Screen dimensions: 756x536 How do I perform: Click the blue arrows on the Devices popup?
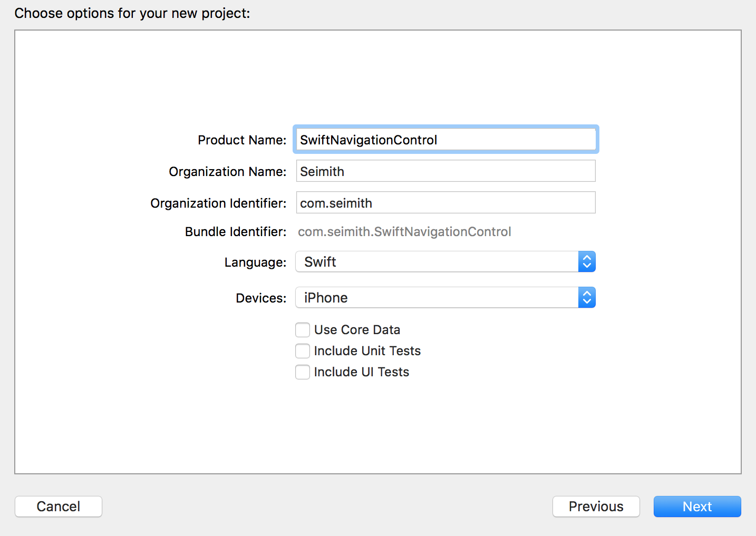[x=587, y=298]
